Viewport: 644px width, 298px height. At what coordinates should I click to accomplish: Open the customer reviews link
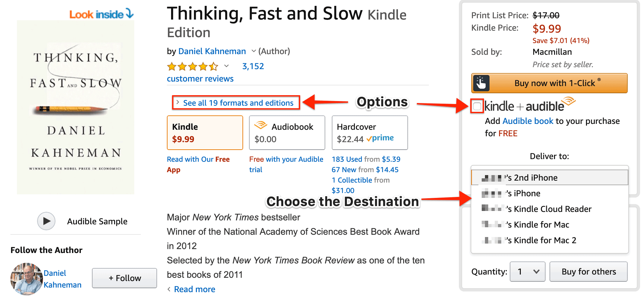click(x=200, y=78)
